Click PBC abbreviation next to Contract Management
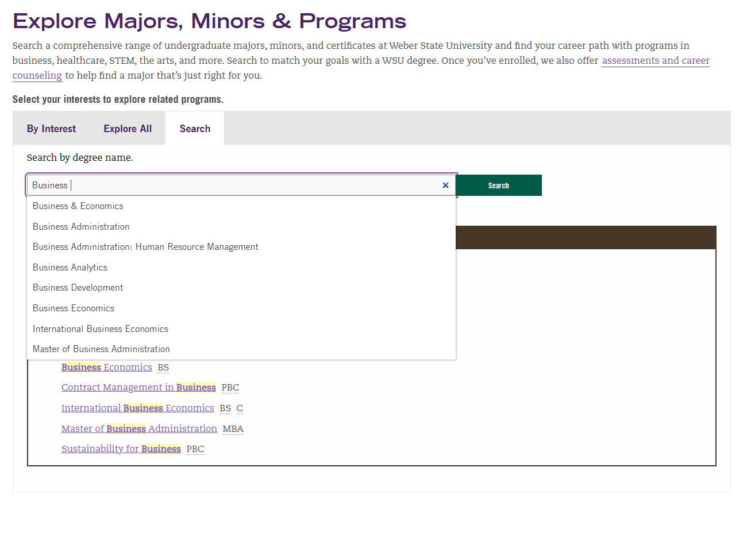 [230, 388]
